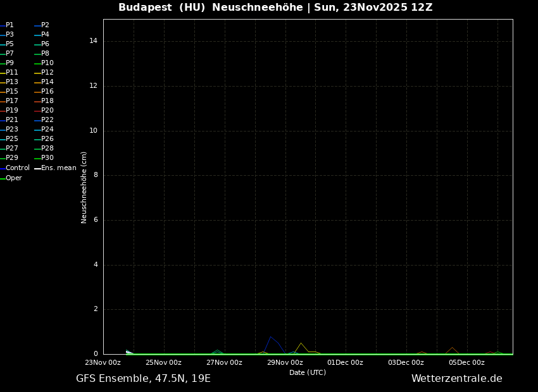Click the Control legend entry
Viewport: 538px width, 392px height.
tap(17, 168)
